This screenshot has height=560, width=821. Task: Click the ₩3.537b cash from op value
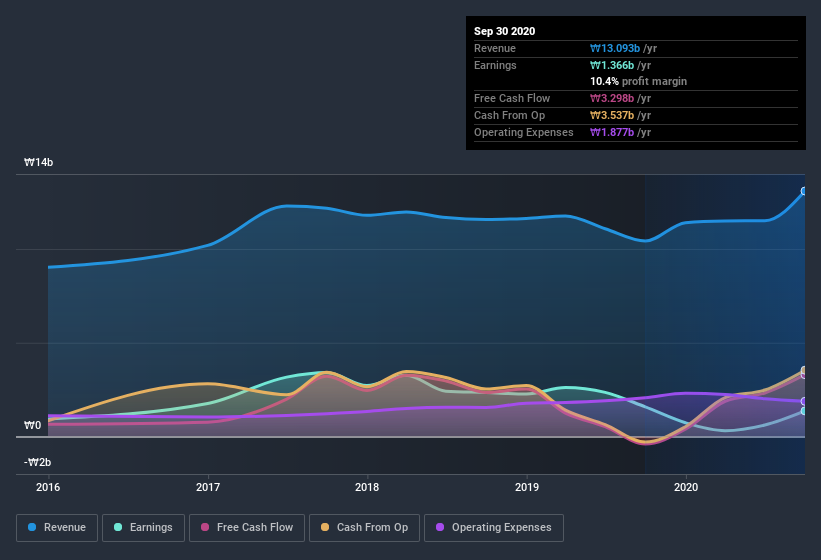click(612, 115)
